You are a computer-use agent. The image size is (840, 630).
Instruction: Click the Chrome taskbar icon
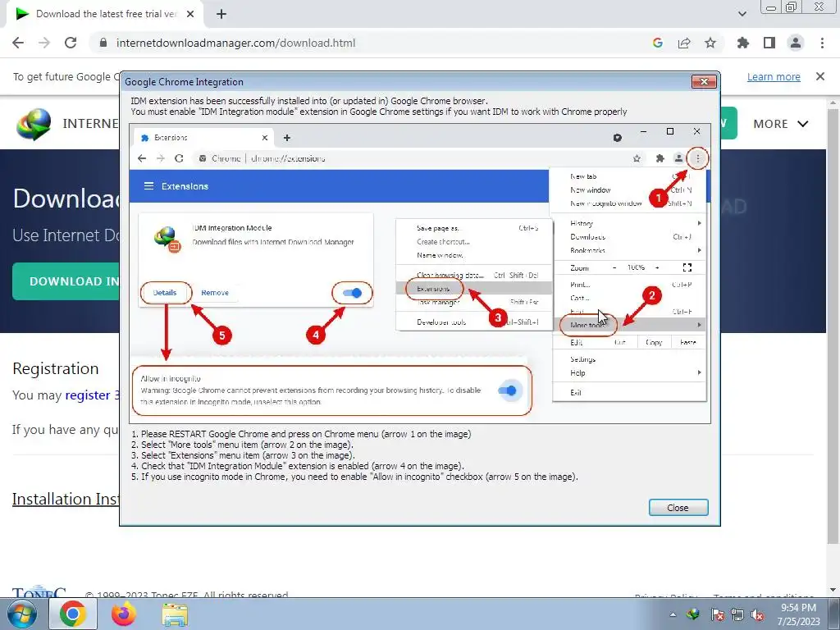[73, 614]
